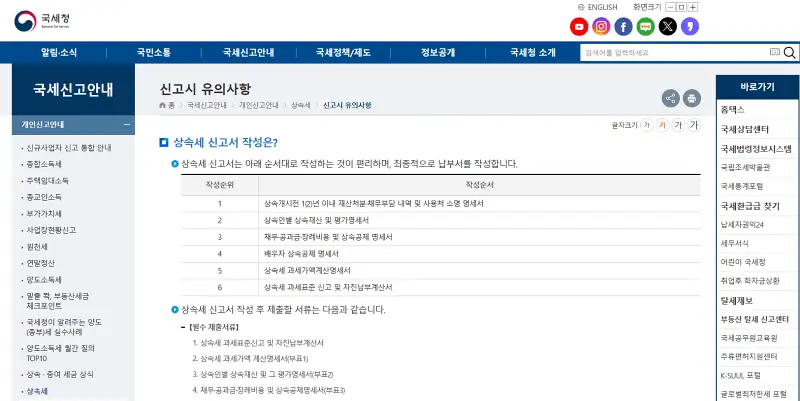Click the home icon in breadcrumb
Screen dimensions: 800x401
click(x=165, y=105)
